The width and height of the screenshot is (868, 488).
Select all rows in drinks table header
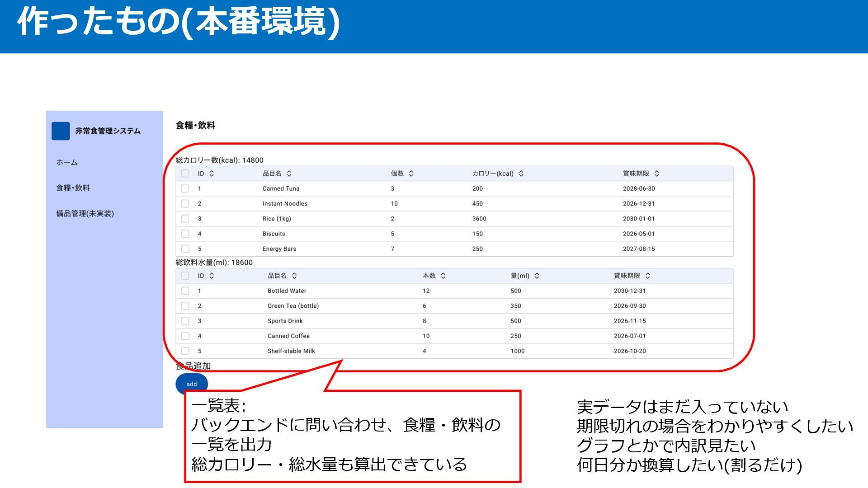[185, 276]
